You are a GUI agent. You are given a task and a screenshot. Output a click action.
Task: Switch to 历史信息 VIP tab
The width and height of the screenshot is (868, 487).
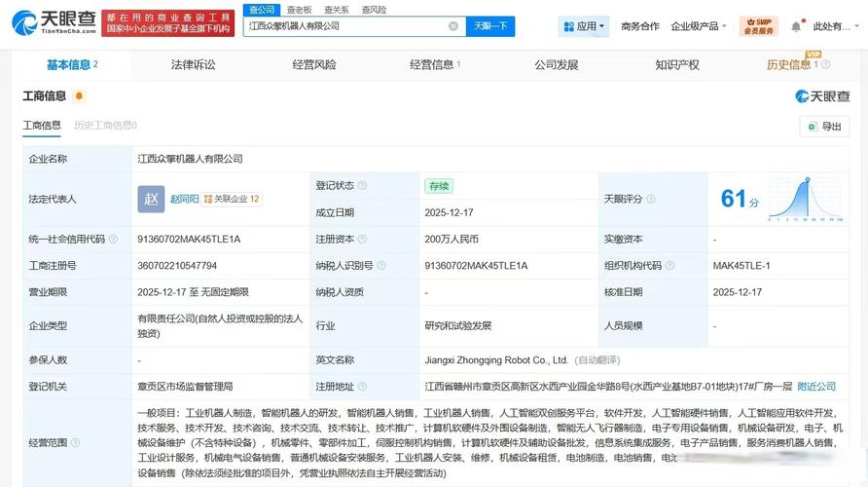pyautogui.click(x=791, y=65)
